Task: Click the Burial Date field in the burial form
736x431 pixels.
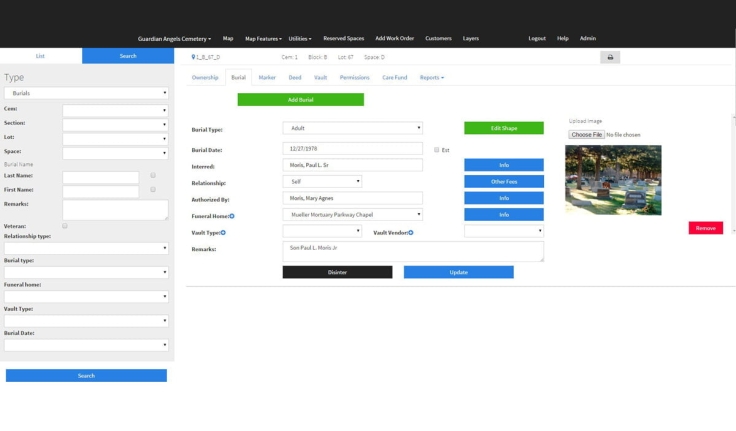Action: tap(352, 149)
